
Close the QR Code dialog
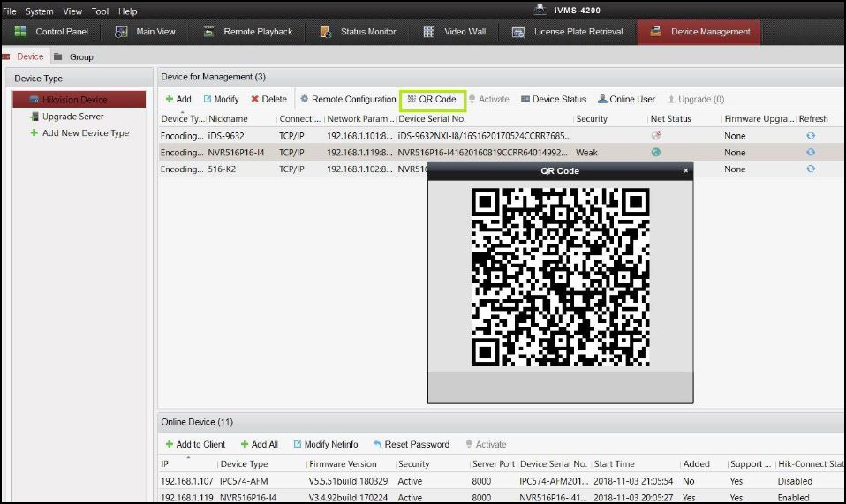tap(686, 170)
